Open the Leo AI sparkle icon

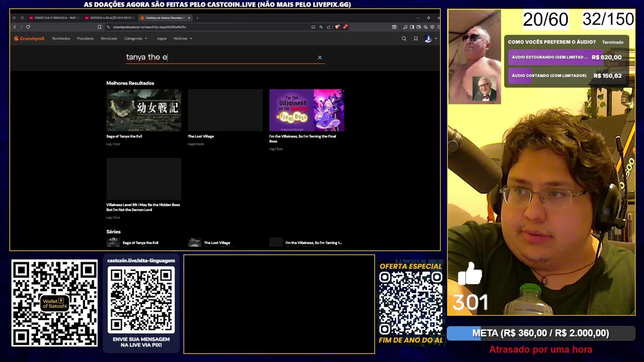pyautogui.click(x=426, y=27)
